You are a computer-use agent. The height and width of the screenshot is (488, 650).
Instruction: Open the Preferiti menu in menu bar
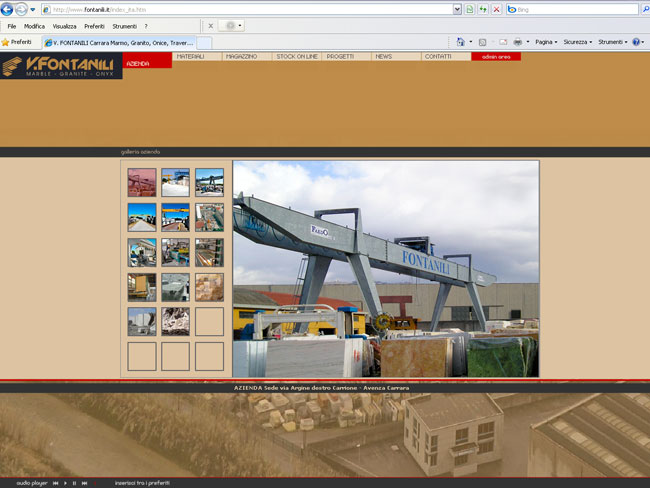click(x=94, y=26)
